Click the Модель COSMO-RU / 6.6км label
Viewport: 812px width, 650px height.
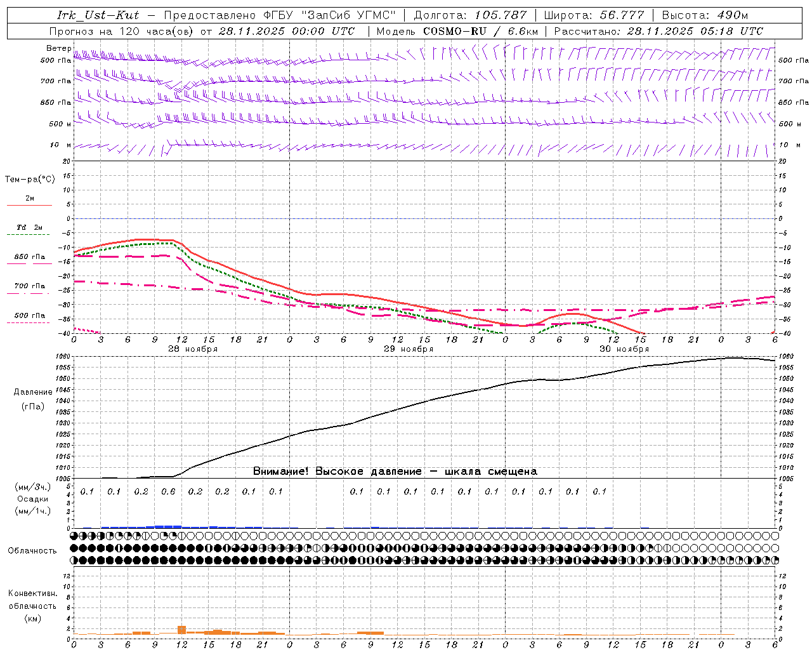(x=457, y=31)
